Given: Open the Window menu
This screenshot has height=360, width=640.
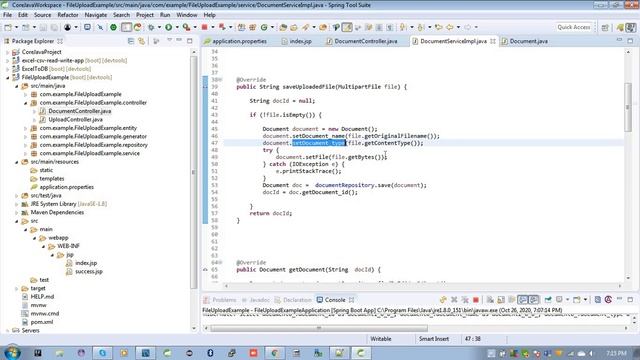Looking at the screenshot, I should click(x=187, y=15).
